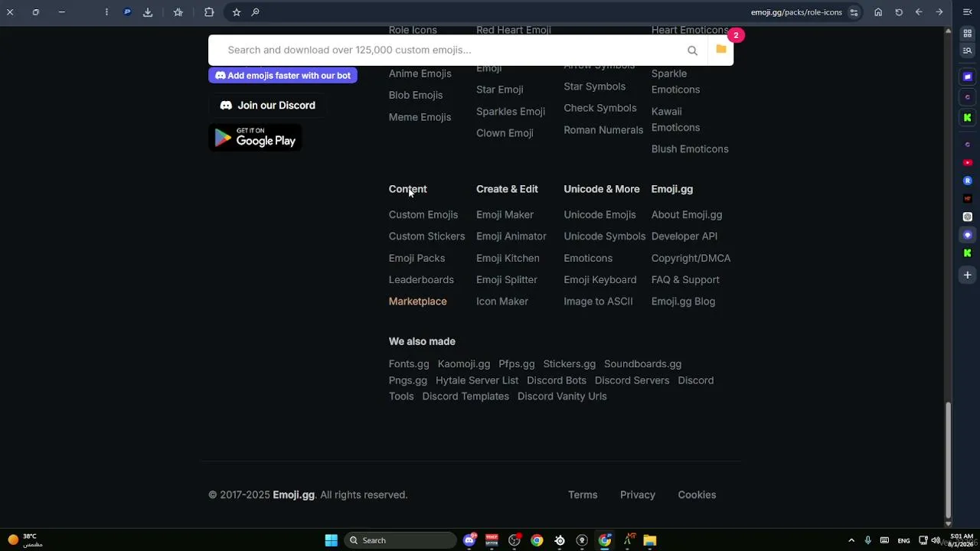Open the taskbar clock and date
The width and height of the screenshot is (980, 551).
(x=962, y=540)
